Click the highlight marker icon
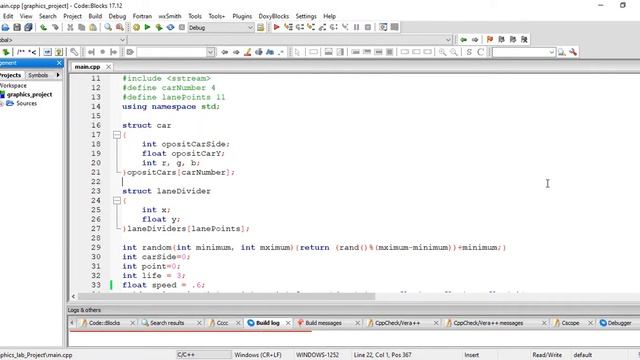The width and height of the screenshot is (640, 360). click(247, 52)
